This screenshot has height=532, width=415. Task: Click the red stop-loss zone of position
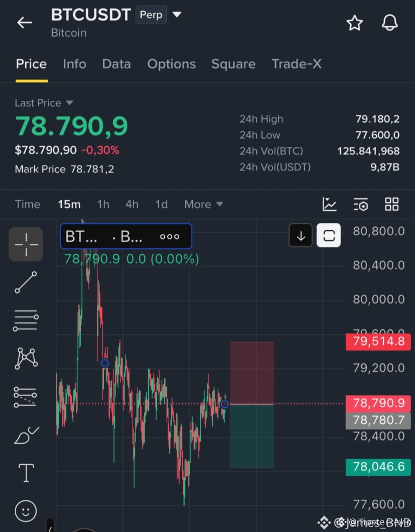point(252,373)
